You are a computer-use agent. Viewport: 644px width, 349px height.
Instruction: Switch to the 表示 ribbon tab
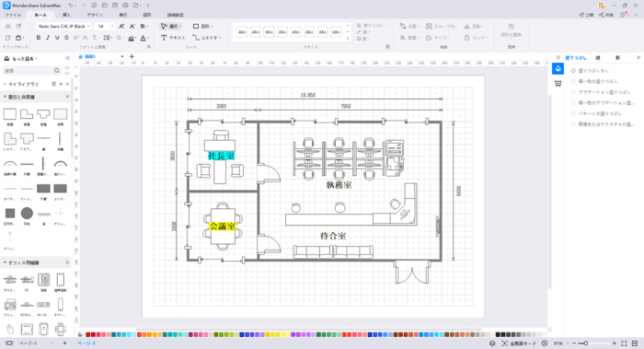122,15
